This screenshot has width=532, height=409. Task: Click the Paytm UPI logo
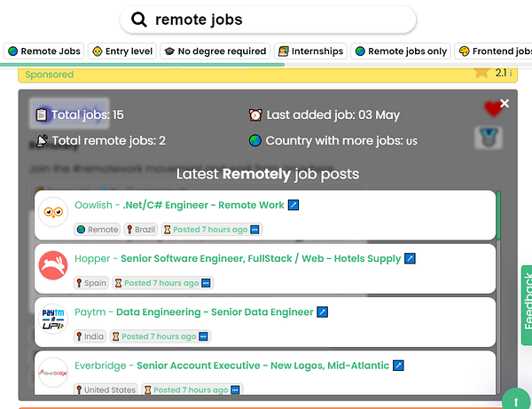point(53,319)
